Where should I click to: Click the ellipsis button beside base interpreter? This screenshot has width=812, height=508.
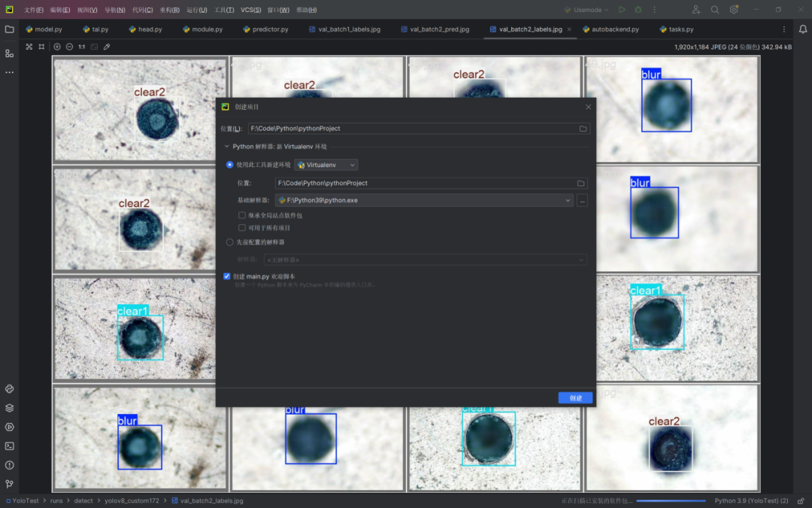[x=582, y=201]
